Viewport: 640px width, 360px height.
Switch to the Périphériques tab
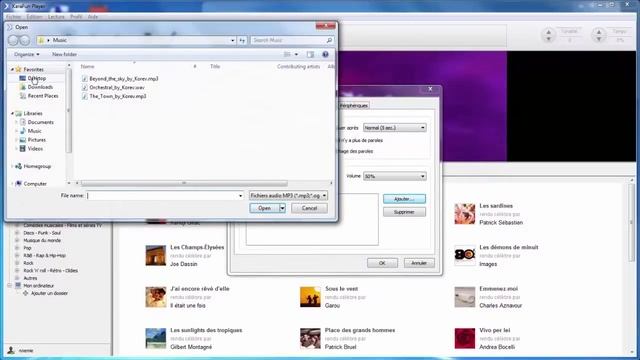pos(354,105)
